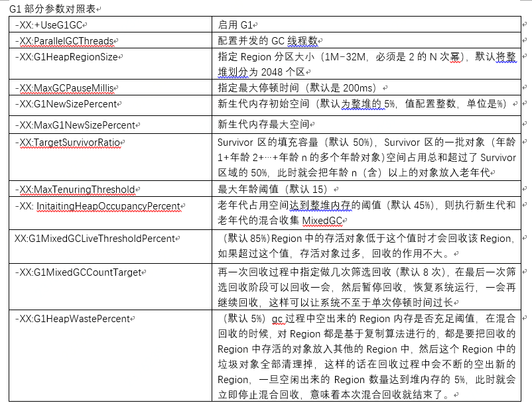
Task: Click the description starting '（默认 5%）gc 过程中'
Action: (367, 357)
